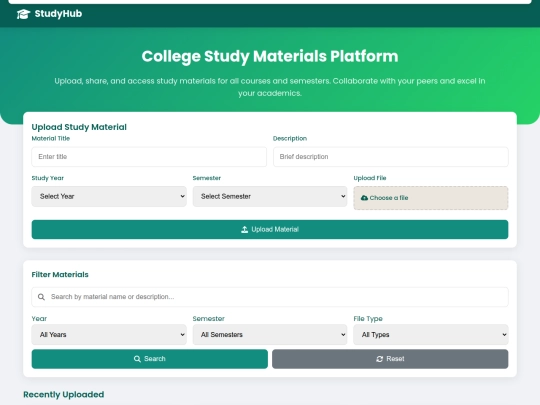The height and width of the screenshot is (405, 540).
Task: Click the StudyHub brand name link
Action: pos(58,14)
